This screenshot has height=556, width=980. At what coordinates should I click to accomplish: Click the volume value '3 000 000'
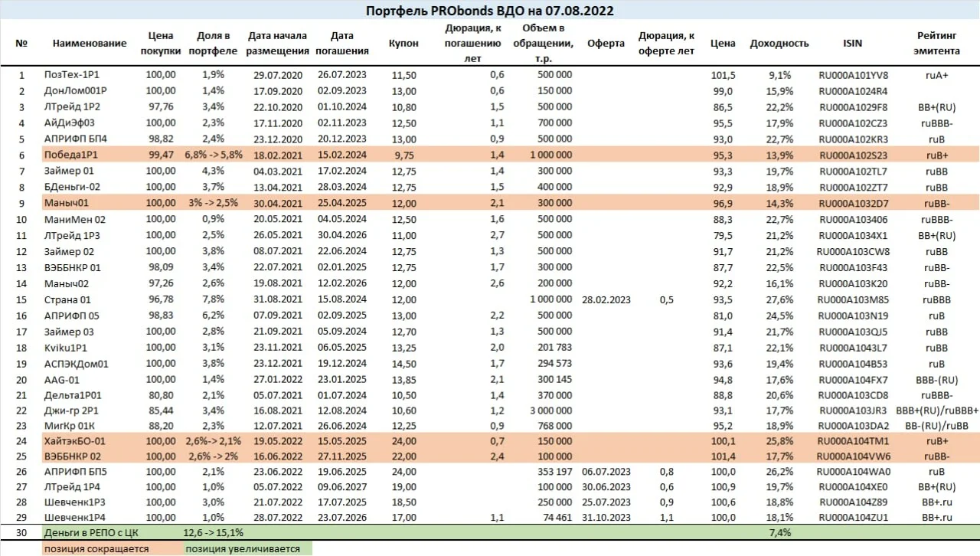(x=550, y=411)
